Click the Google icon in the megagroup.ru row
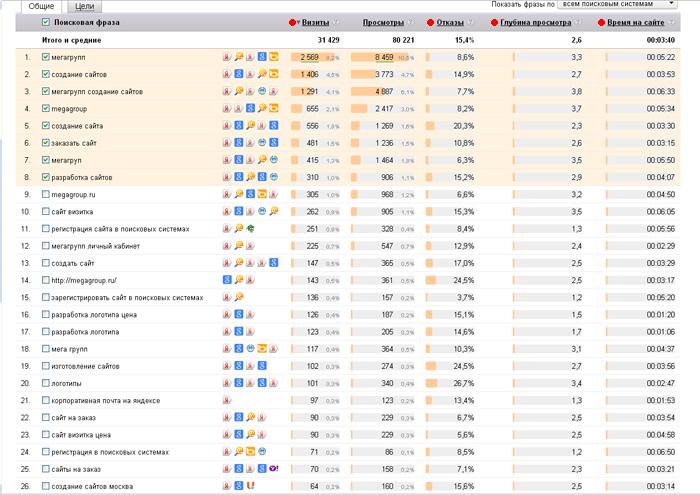Viewport: 700px width, 495px height. click(250, 194)
